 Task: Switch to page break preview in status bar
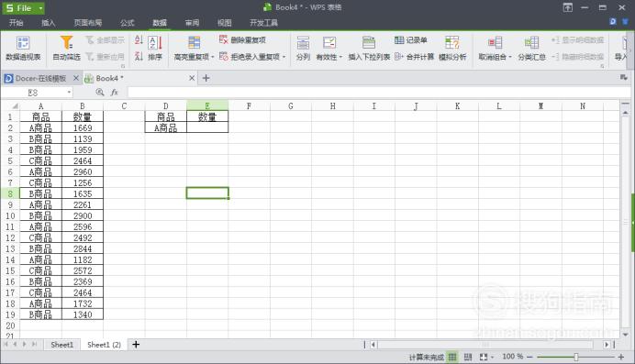pos(468,357)
